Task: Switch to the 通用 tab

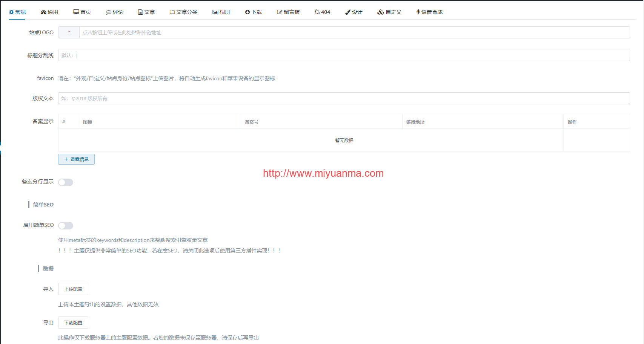Action: click(49, 12)
